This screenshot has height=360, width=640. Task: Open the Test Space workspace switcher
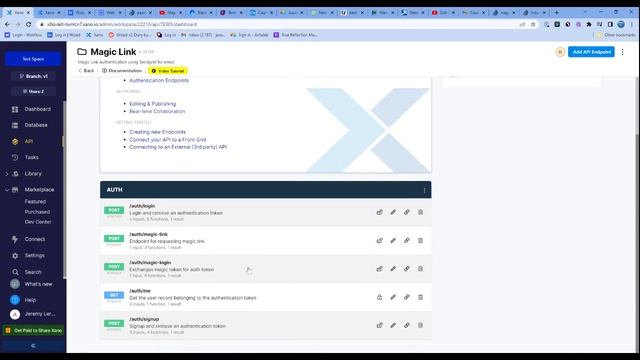point(33,59)
